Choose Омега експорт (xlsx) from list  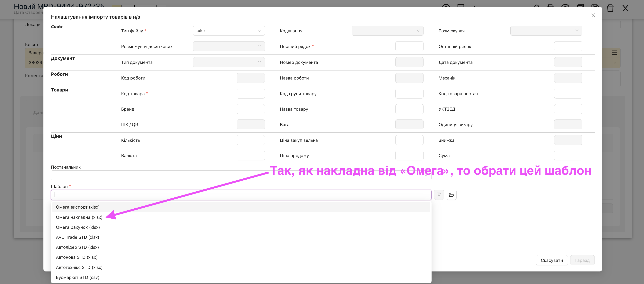[78, 207]
